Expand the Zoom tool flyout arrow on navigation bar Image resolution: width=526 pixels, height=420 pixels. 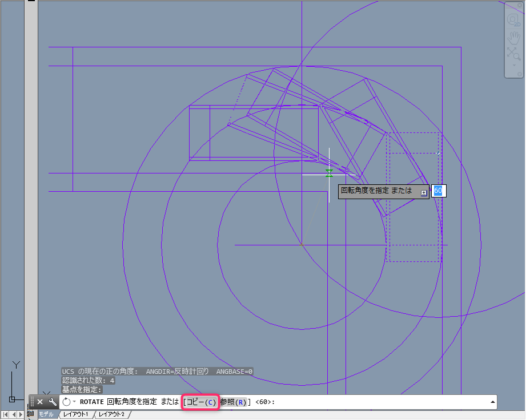[513, 64]
